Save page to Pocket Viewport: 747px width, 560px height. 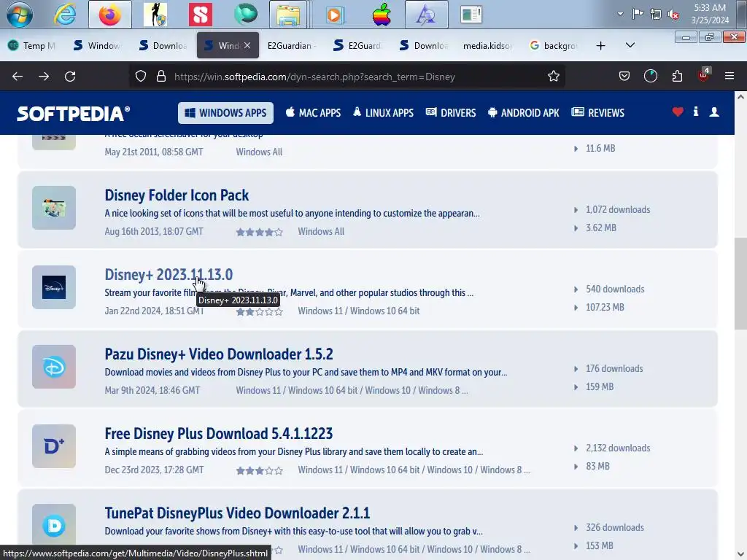point(624,76)
